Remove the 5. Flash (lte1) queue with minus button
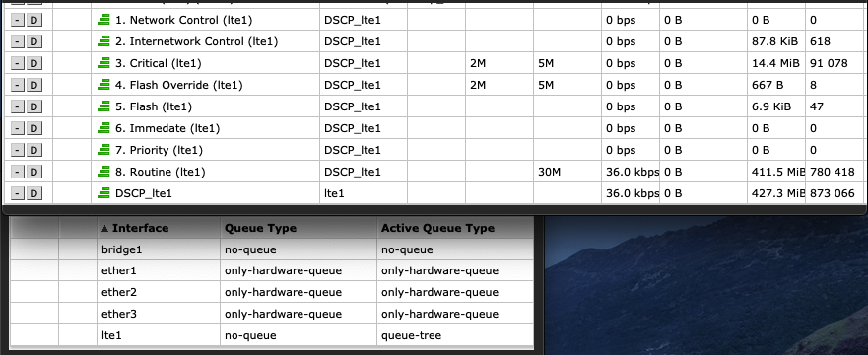Image resolution: width=868 pixels, height=355 pixels. click(18, 106)
